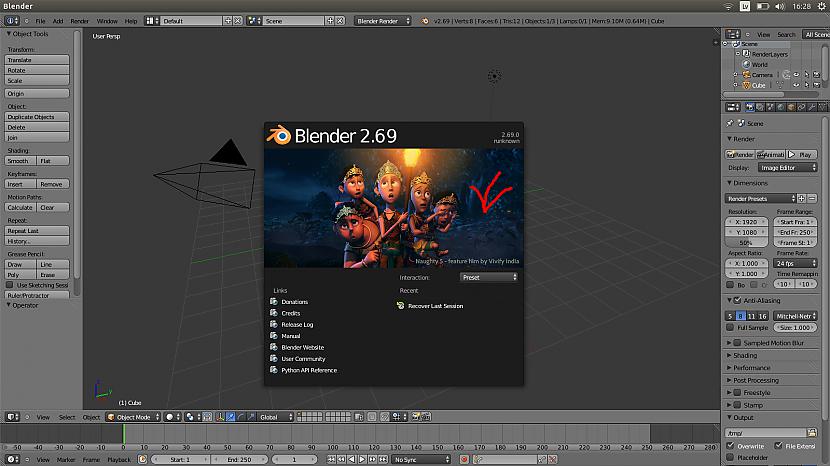This screenshot has height=466, width=830.
Task: Click Translate button in Object Tools
Action: (x=37, y=60)
